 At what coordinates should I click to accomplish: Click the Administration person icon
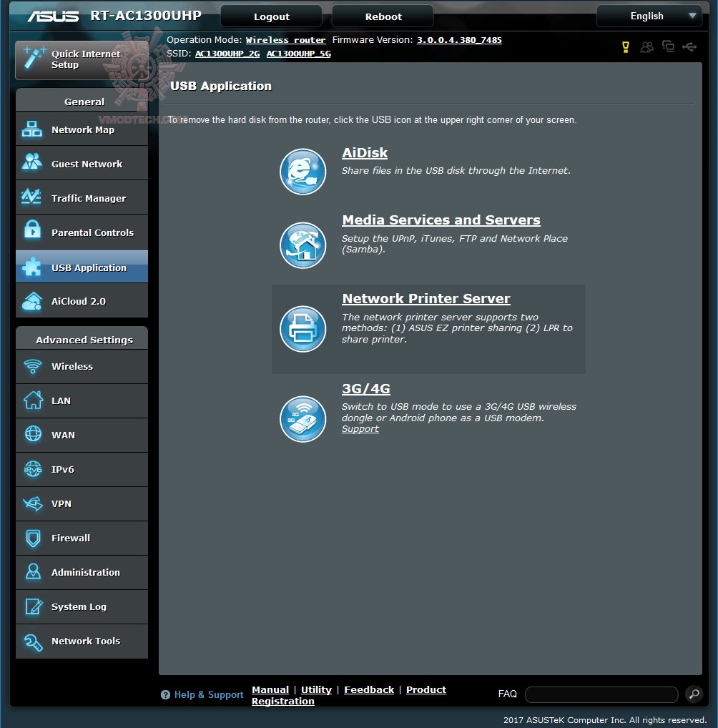coord(33,571)
